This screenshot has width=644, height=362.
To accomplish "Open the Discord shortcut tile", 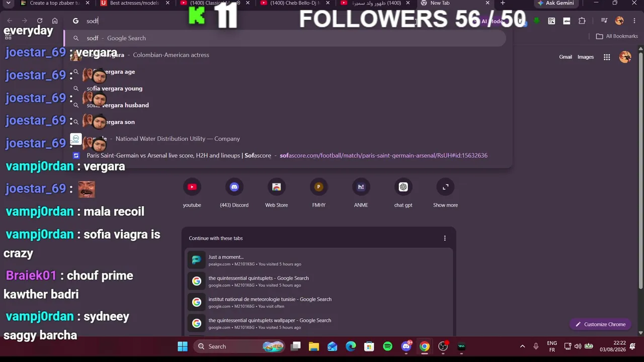I will tap(234, 194).
